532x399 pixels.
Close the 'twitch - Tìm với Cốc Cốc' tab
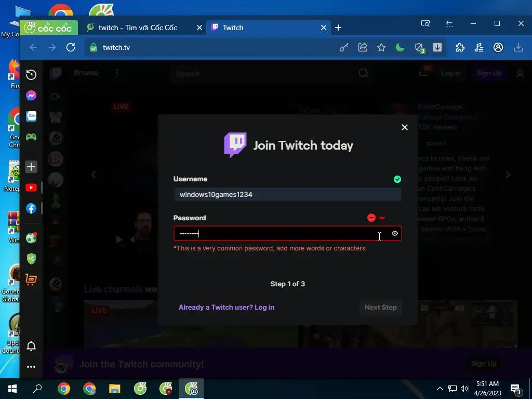199,28
